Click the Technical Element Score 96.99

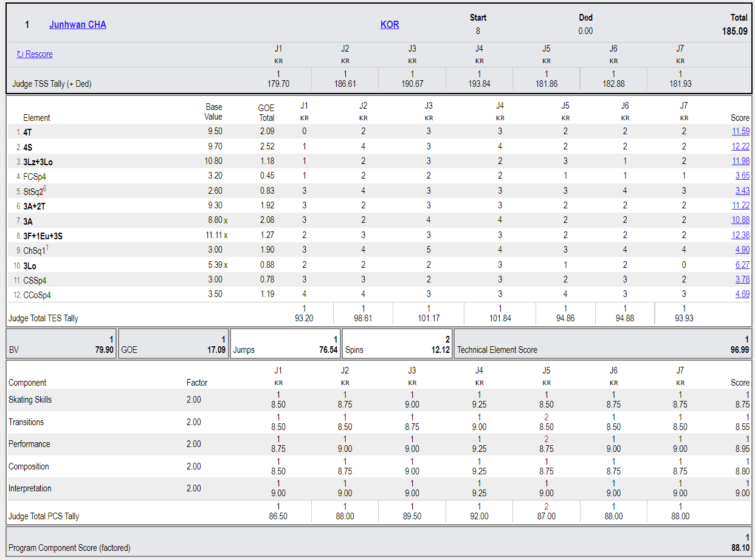pyautogui.click(x=739, y=350)
